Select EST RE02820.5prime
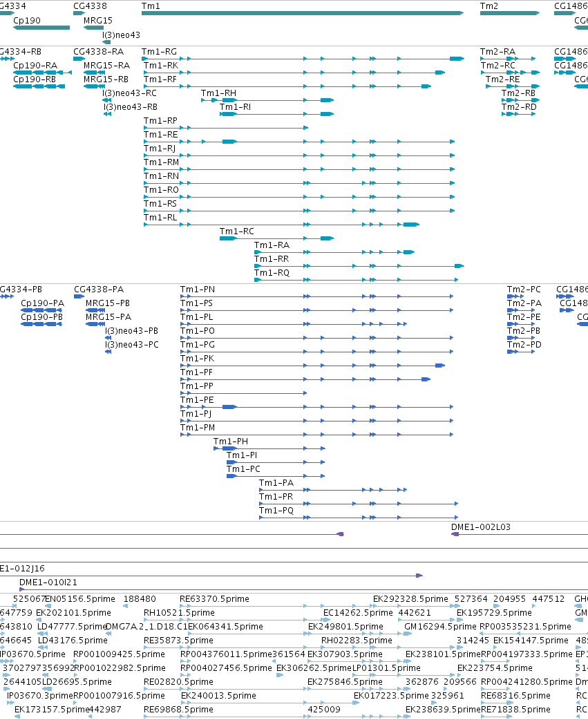This screenshot has width=588, height=720. 178,681
